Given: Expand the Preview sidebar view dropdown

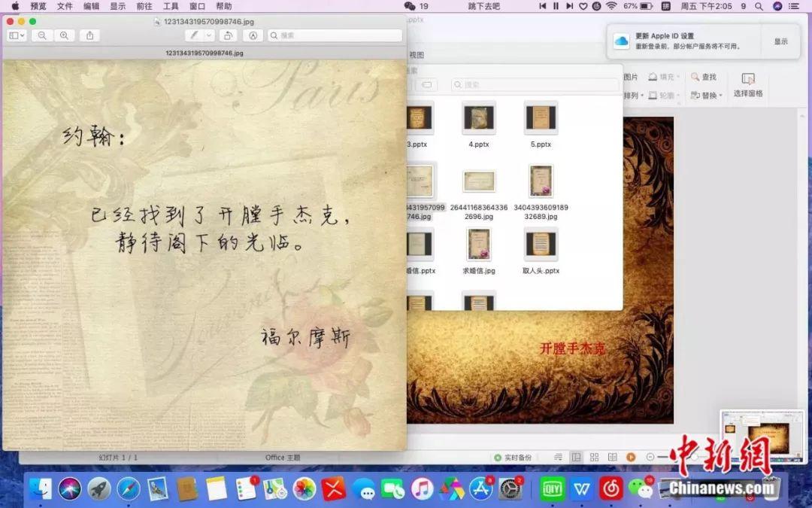Looking at the screenshot, I should pyautogui.click(x=17, y=35).
